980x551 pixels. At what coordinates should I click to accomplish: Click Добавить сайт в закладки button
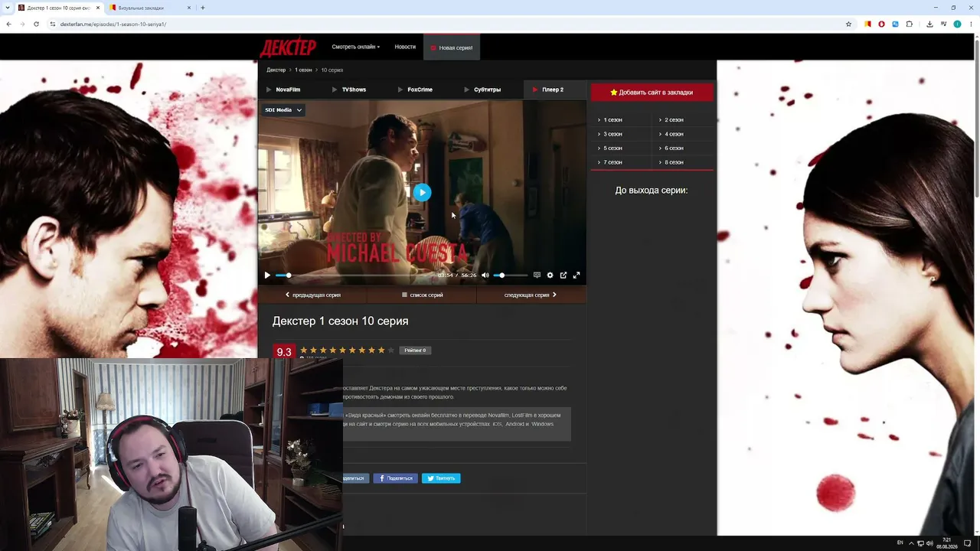[x=652, y=93]
